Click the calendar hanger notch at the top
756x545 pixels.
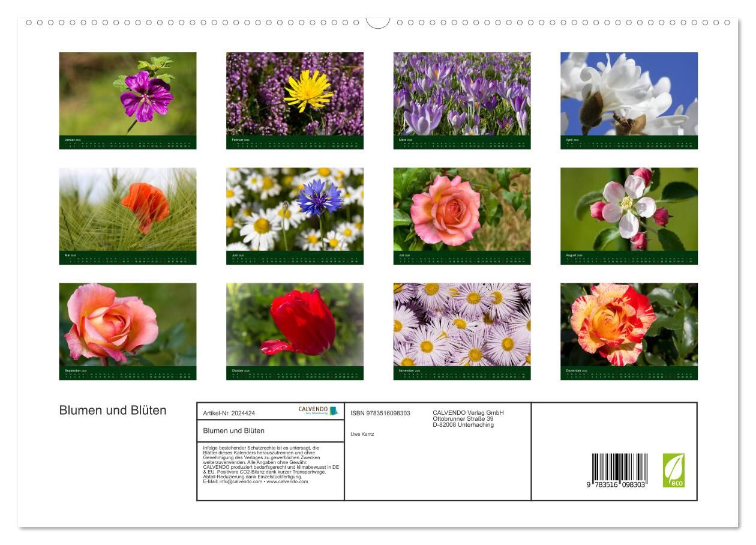point(378,23)
